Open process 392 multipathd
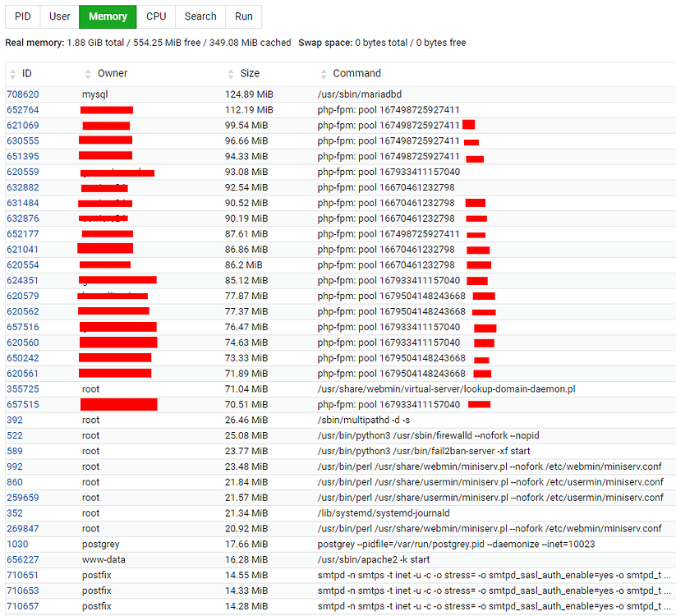This screenshot has height=616, width=676. point(15,421)
